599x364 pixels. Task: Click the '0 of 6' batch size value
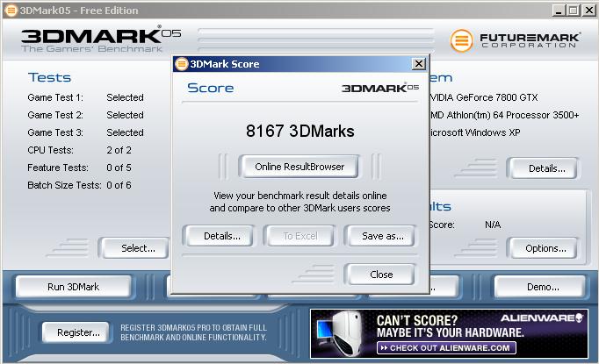(119, 185)
